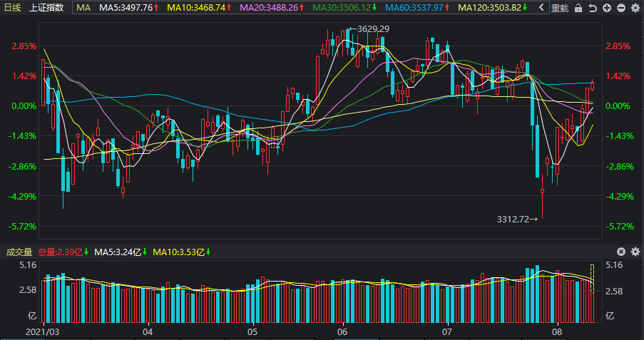The width and height of the screenshot is (644, 340).
Task: Click left axis -5.72% label
Action: pos(22,226)
